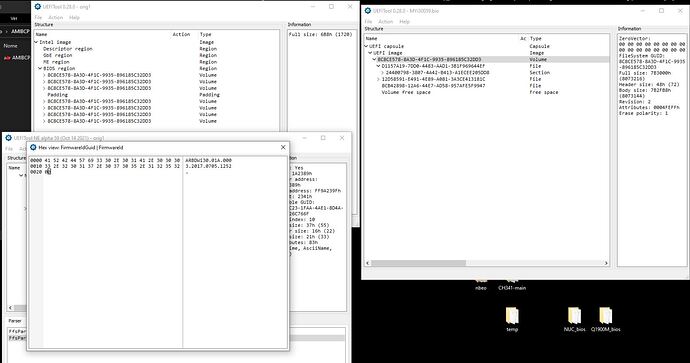Open the temp folder on the desktop
Viewport: 690px width, 363px height.
(x=512, y=319)
